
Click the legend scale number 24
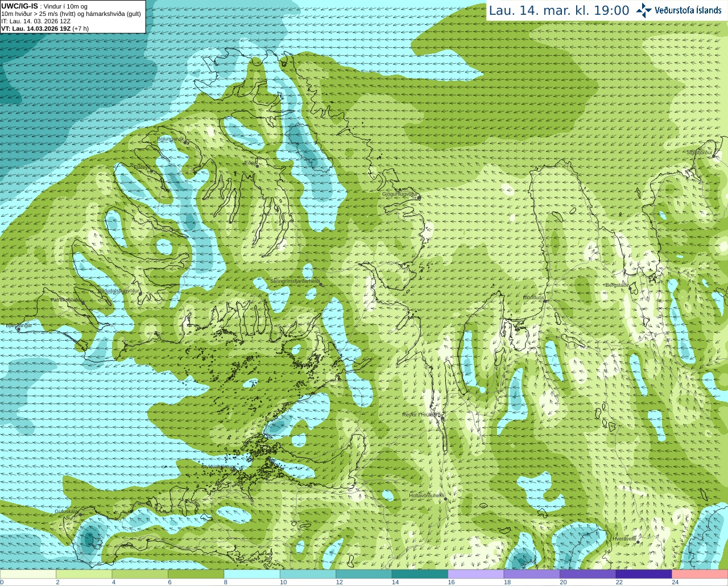tap(675, 582)
